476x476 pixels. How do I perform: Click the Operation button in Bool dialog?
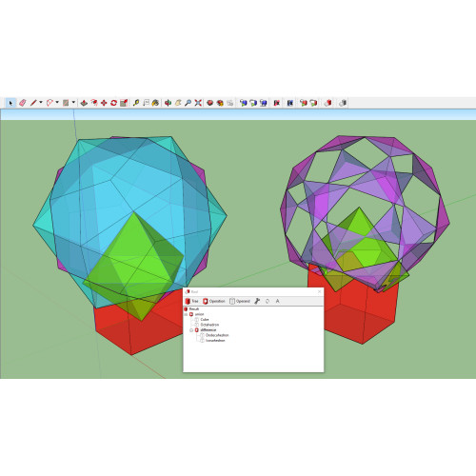coord(214,301)
